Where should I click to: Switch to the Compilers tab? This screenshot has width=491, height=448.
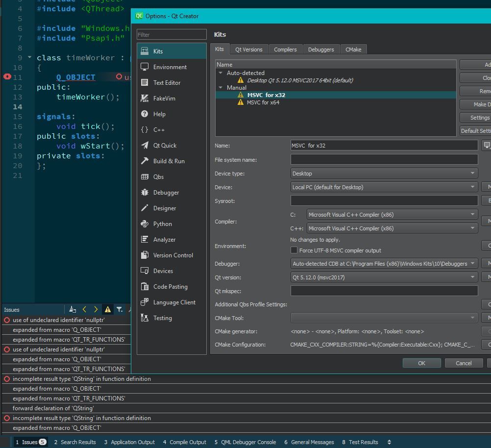click(285, 50)
